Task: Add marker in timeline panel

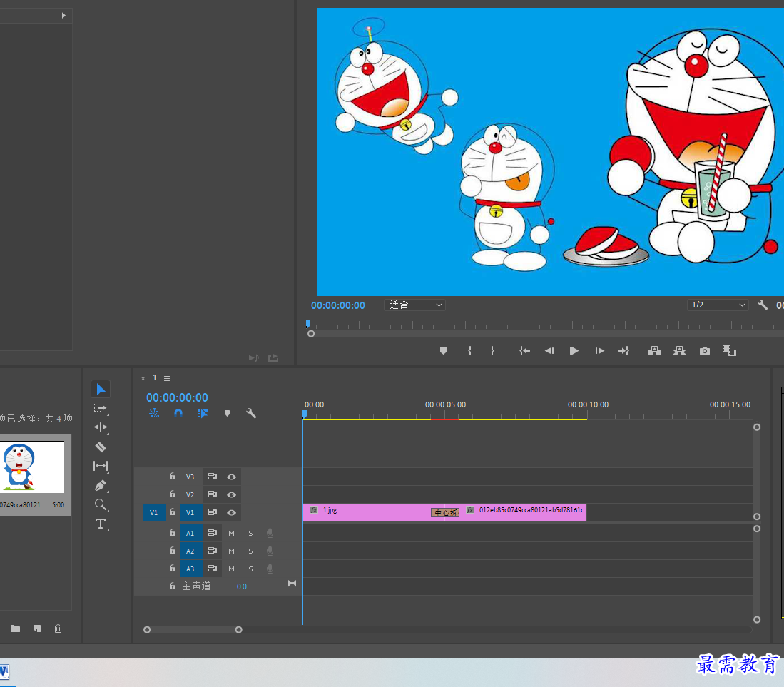Action: (x=227, y=414)
